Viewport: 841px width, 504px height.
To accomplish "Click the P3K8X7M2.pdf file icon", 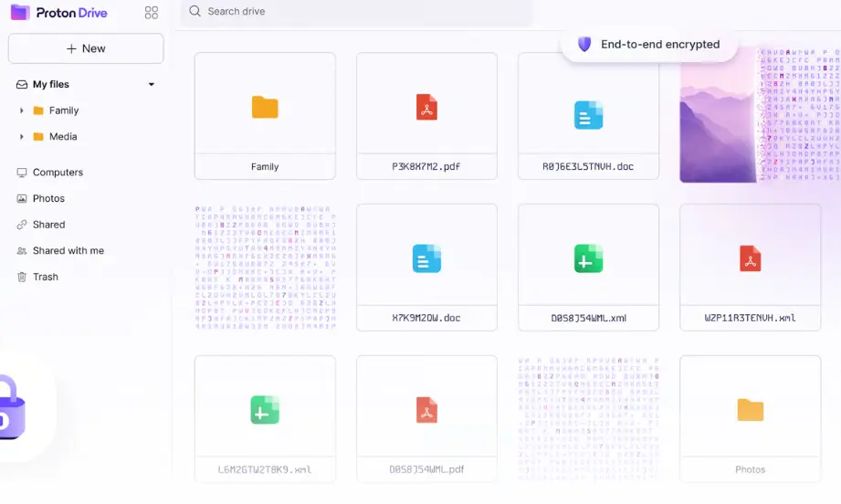I will [427, 107].
